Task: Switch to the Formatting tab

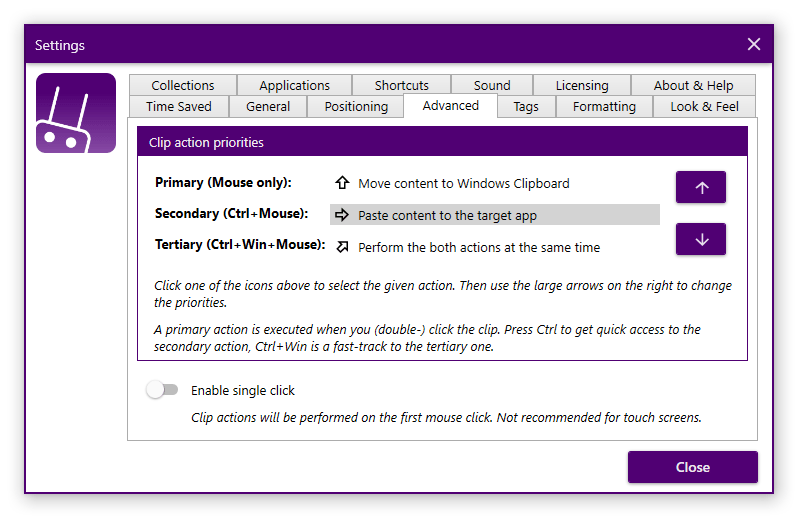Action: (604, 106)
